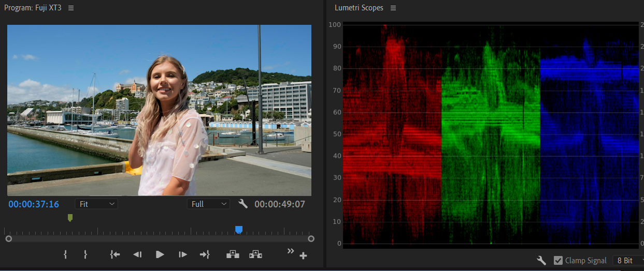The height and width of the screenshot is (271, 644).
Task: Step back one frame
Action: coord(137,254)
